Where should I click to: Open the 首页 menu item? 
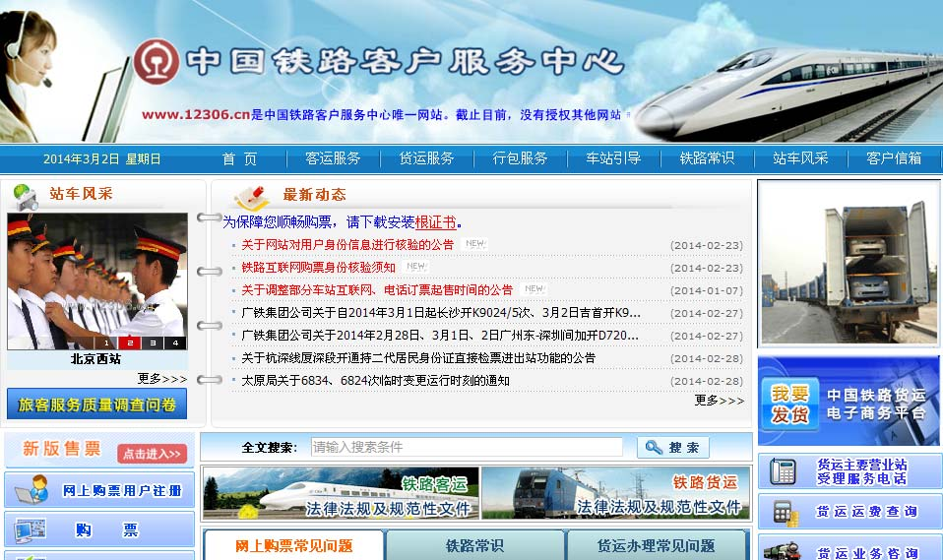(239, 158)
